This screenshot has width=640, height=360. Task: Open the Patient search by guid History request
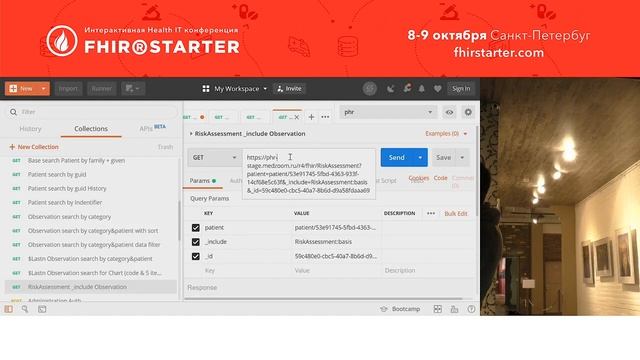tap(92, 189)
